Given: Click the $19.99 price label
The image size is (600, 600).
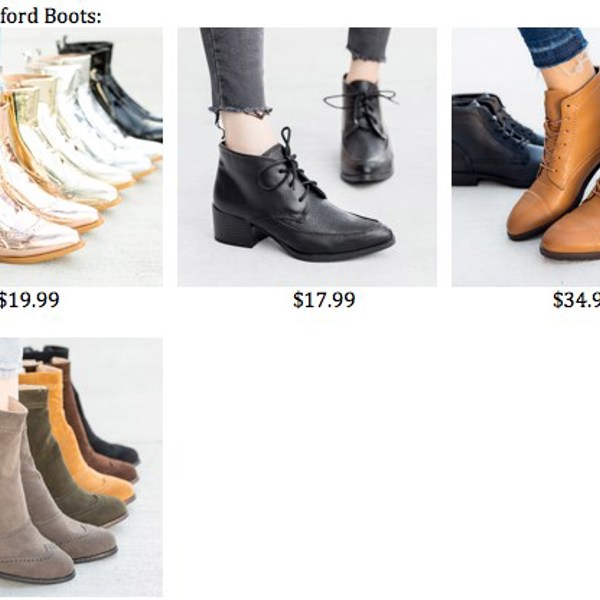Looking at the screenshot, I should tap(29, 300).
